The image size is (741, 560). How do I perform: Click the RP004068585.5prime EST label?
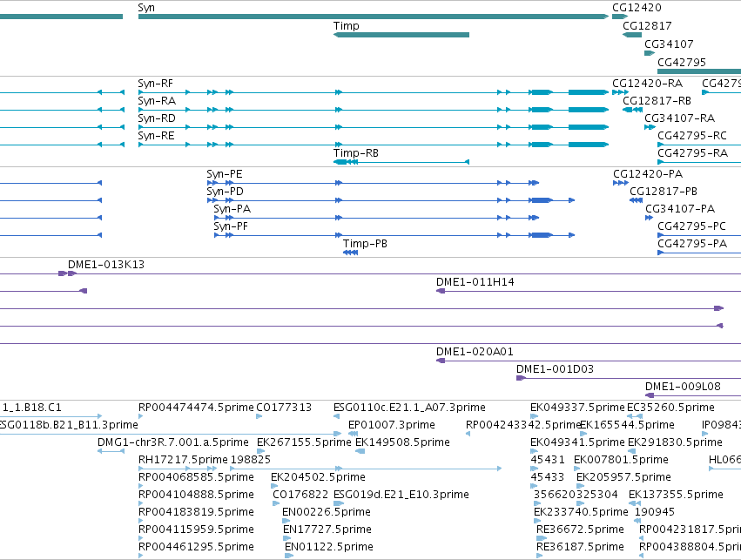(x=196, y=477)
